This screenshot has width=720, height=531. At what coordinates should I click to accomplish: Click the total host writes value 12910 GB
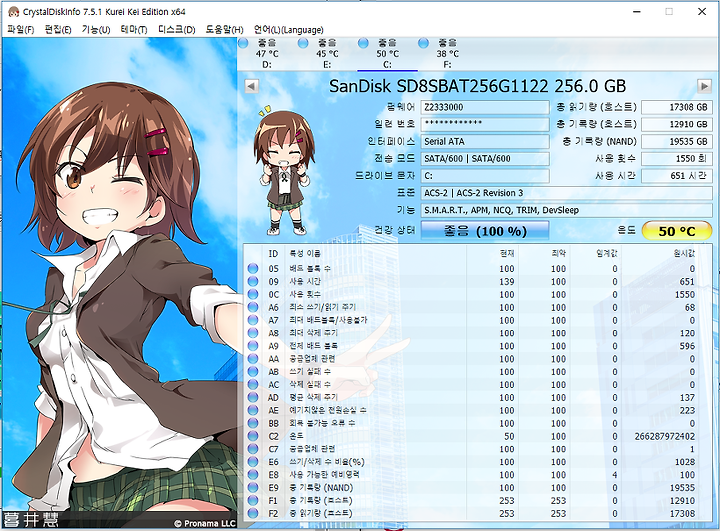point(676,124)
